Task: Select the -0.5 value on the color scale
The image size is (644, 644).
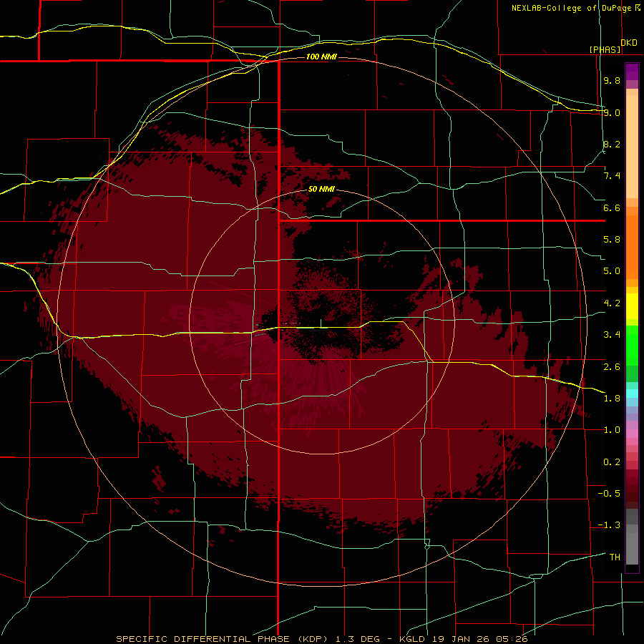Action: pyautogui.click(x=609, y=494)
